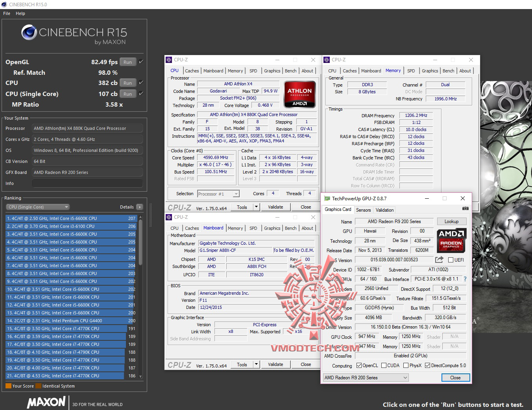Viewport: 532px width, 410px height.
Task: Toggle the UEFI checkbox in GPU-Z
Action: (450, 260)
